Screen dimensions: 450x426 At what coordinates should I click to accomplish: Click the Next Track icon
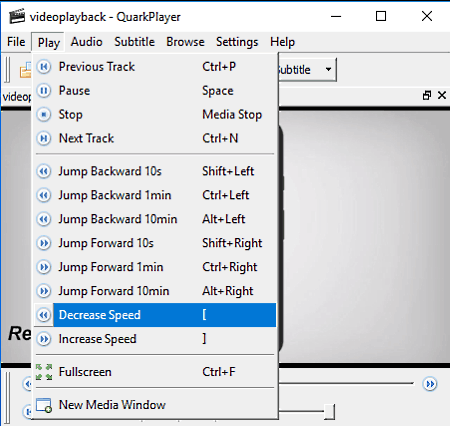click(44, 138)
